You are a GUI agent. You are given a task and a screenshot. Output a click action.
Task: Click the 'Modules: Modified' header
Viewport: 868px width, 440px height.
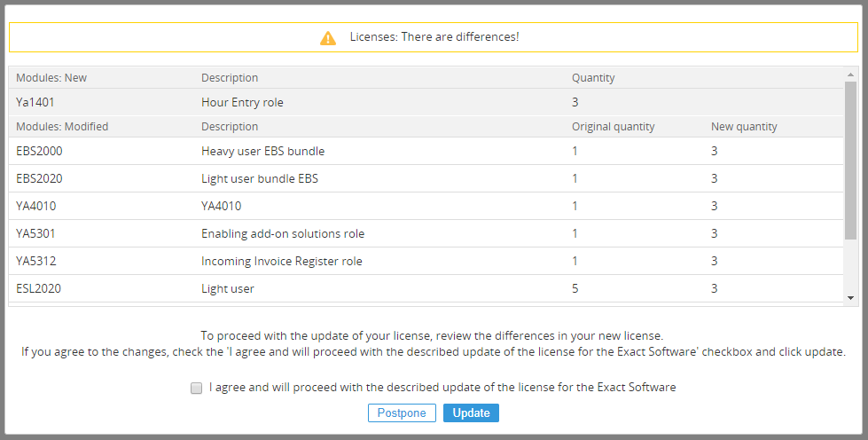point(62,126)
